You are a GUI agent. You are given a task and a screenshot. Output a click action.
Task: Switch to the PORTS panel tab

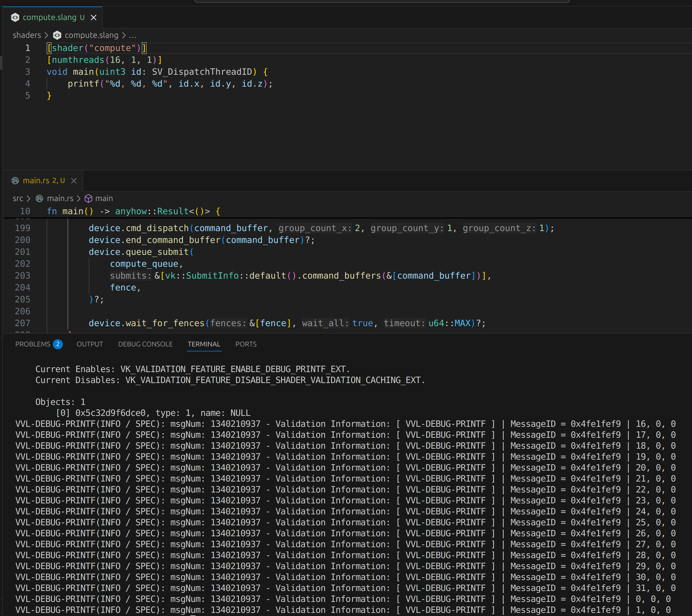[x=246, y=344]
